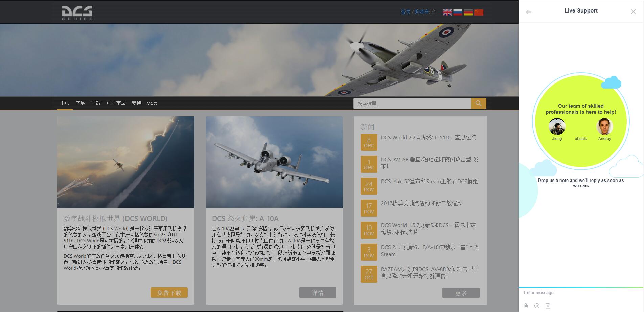Click the 8 dec date badge
Screen dimensions: 644x312
tap(369, 142)
